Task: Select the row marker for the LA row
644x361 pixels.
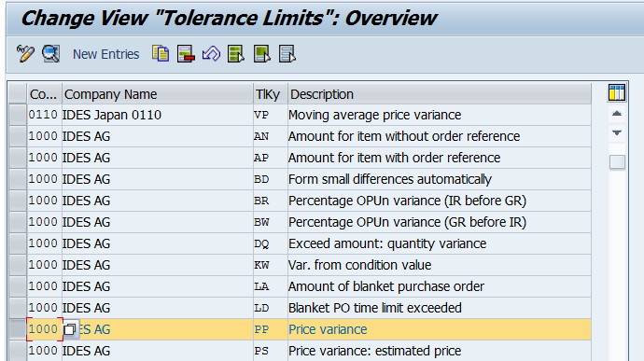Action: (x=18, y=286)
